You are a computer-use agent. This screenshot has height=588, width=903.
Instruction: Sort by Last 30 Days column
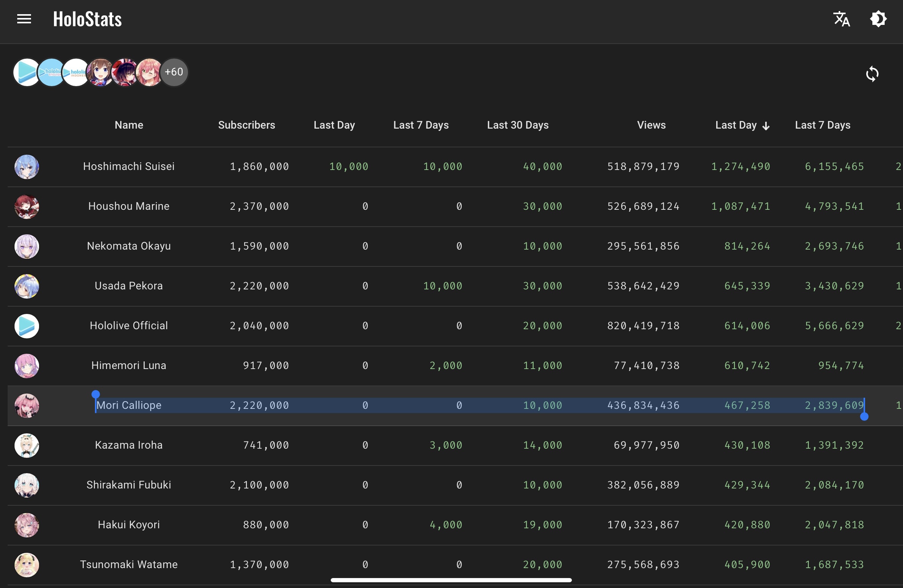tap(518, 125)
